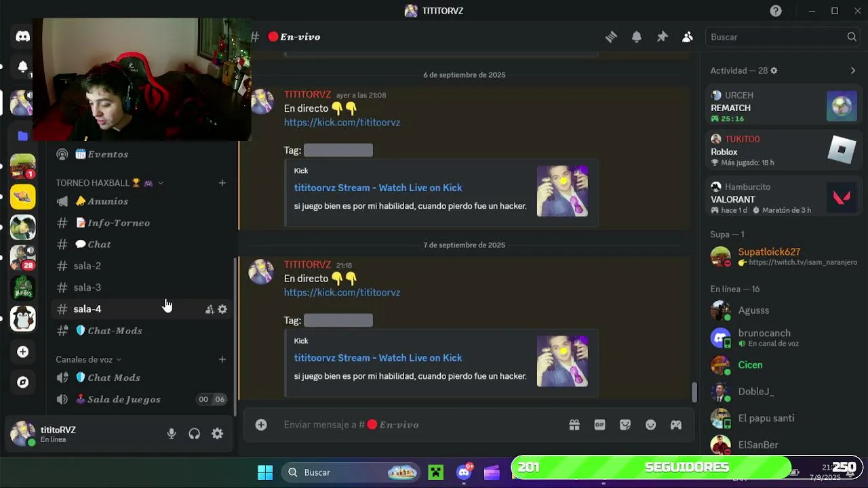868x488 pixels.
Task: Toggle member list icon in header
Action: (688, 37)
